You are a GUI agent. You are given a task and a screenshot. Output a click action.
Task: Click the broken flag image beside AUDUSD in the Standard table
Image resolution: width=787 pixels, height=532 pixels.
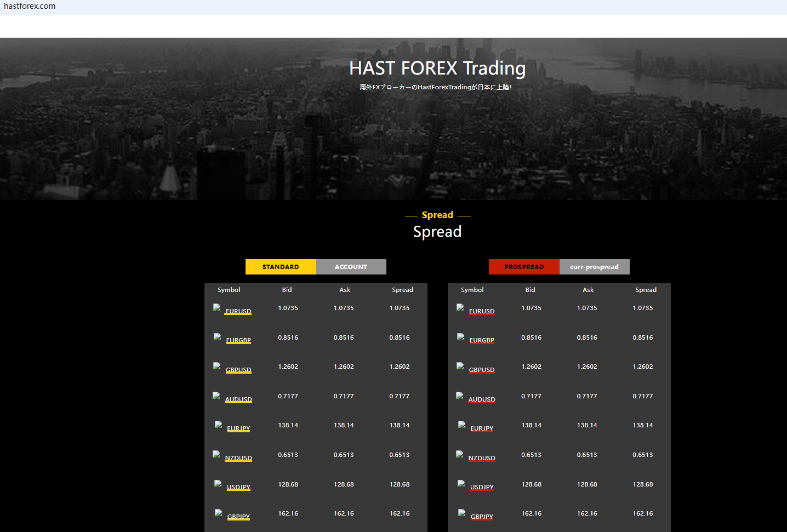(x=216, y=396)
